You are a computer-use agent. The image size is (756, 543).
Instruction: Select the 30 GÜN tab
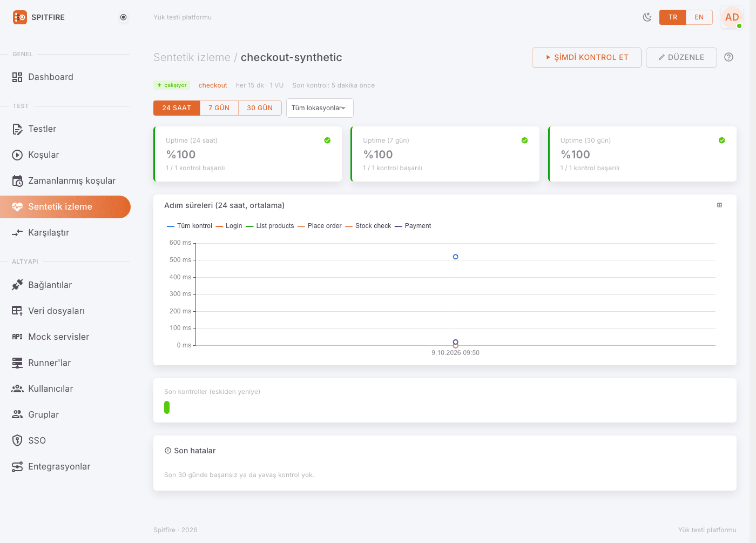tap(260, 108)
